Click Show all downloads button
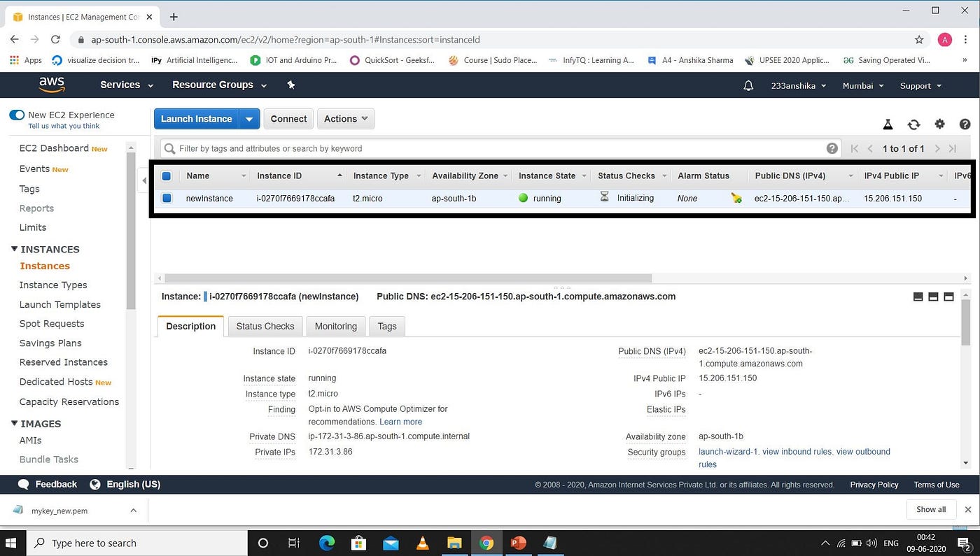 tap(931, 509)
